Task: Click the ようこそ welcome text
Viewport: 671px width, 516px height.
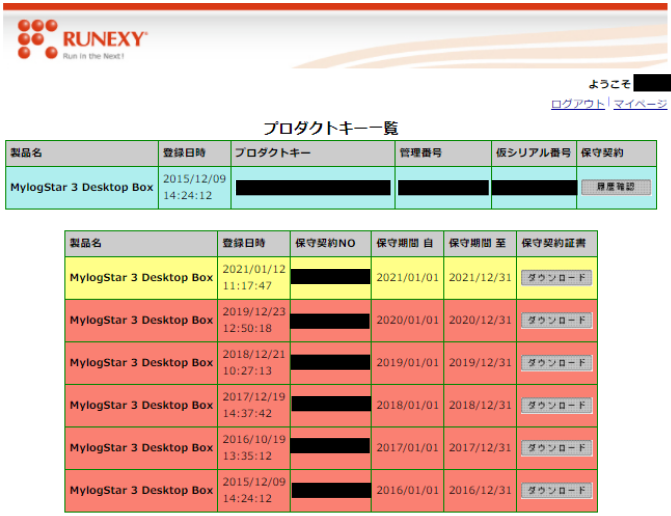Action: (x=609, y=84)
